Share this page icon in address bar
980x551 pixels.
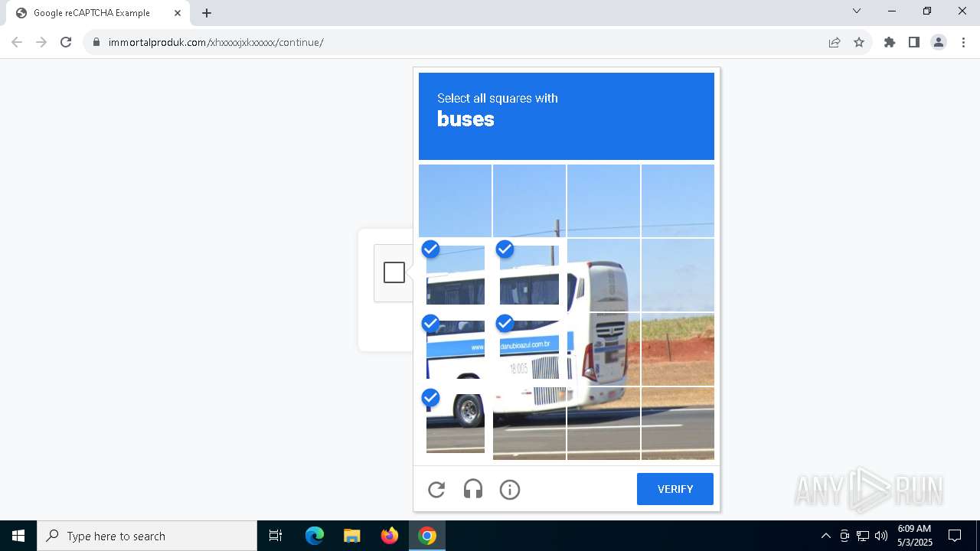coord(835,42)
